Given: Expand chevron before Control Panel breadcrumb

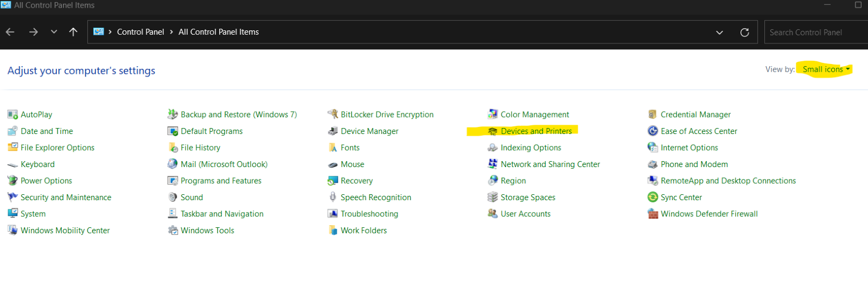Looking at the screenshot, I should (110, 32).
